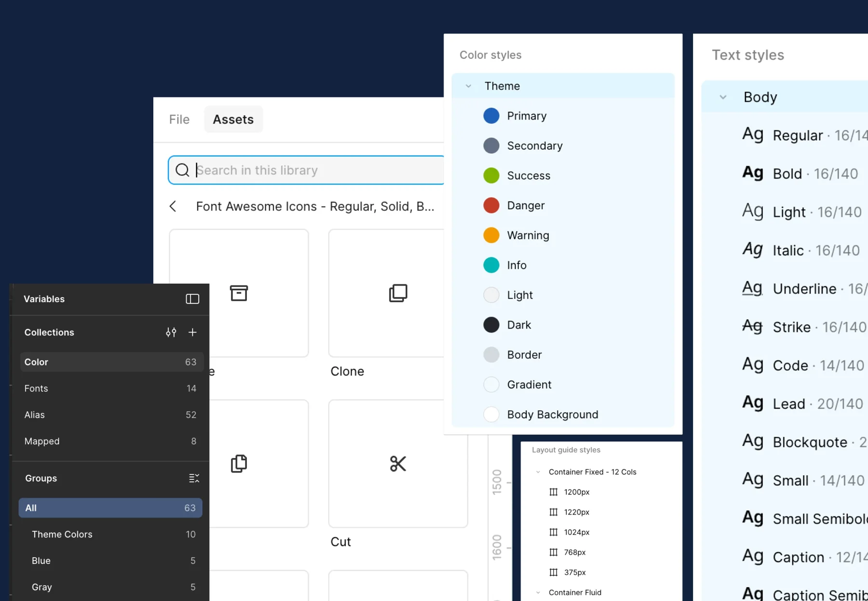The height and width of the screenshot is (601, 868).
Task: Click the Groups list-collapse icon
Action: point(194,478)
